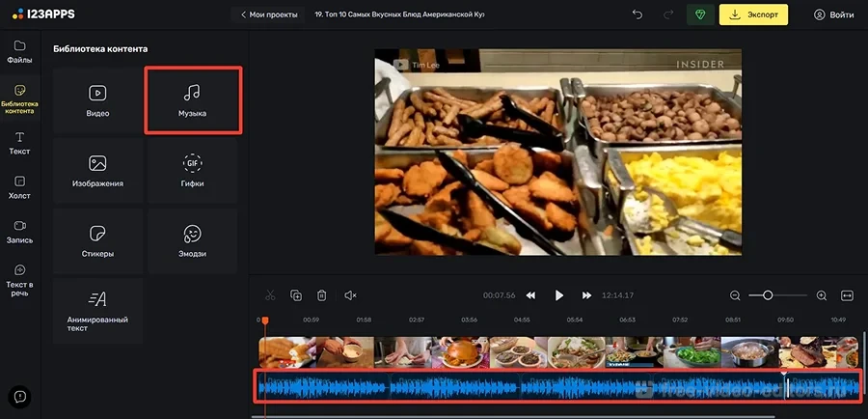
Task: Edit the project title field
Action: [399, 14]
